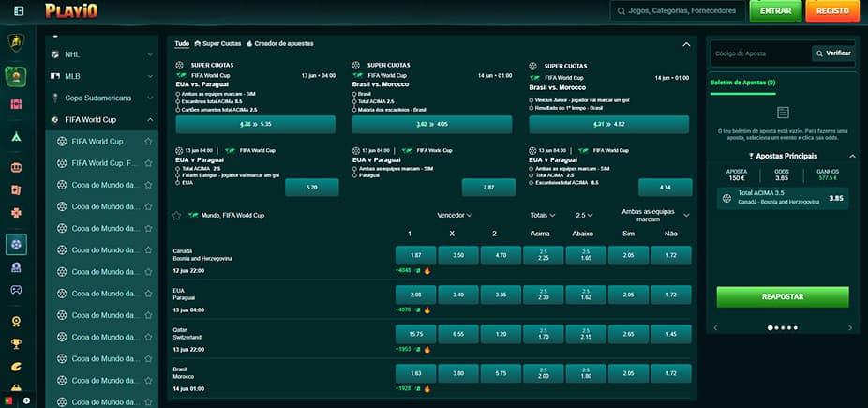The width and height of the screenshot is (868, 408).
Task: Click the orange REGISTO button
Action: [x=832, y=11]
